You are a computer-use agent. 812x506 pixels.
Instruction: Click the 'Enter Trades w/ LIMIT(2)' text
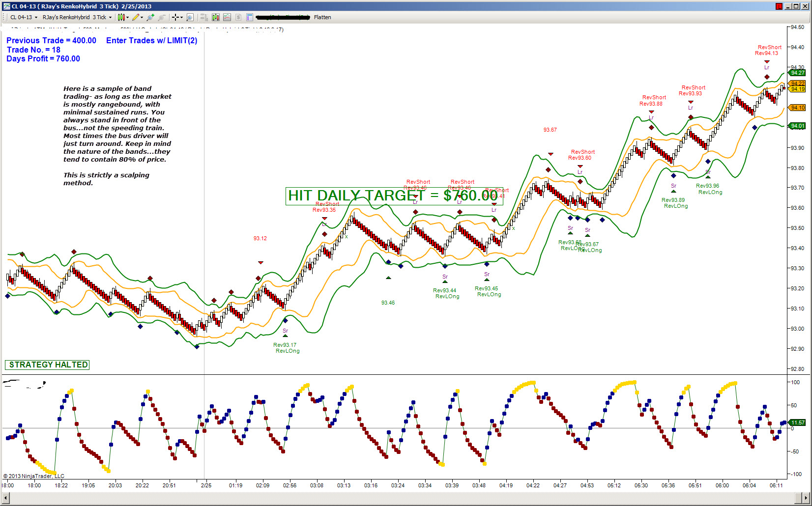click(x=151, y=40)
